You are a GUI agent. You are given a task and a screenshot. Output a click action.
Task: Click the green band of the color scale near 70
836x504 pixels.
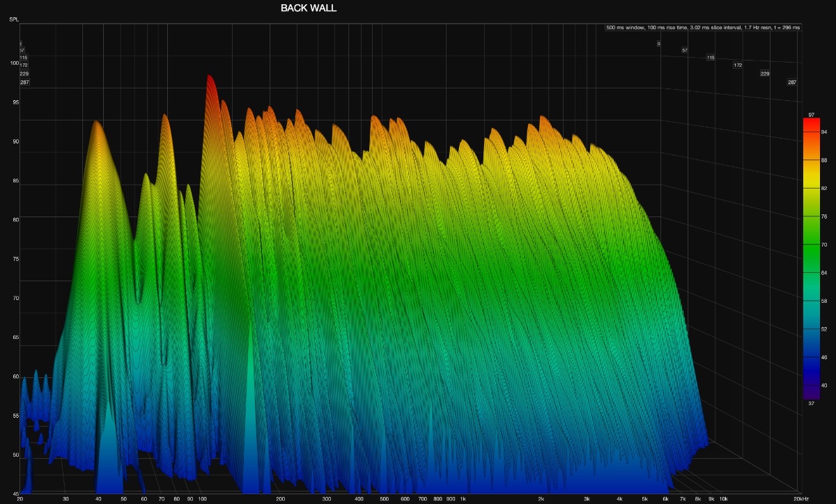pos(810,245)
